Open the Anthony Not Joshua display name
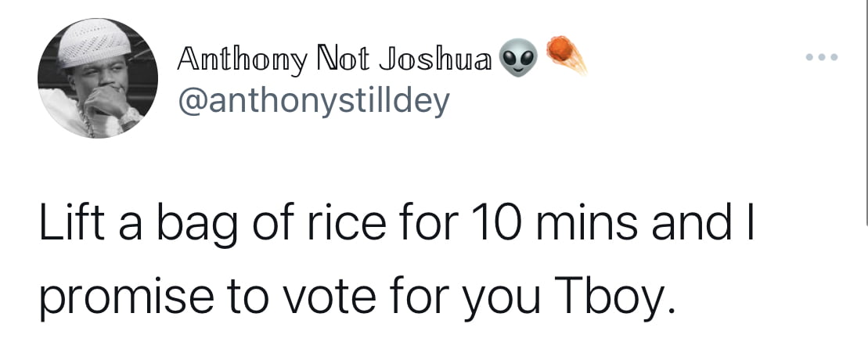868x360 pixels. pos(335,60)
